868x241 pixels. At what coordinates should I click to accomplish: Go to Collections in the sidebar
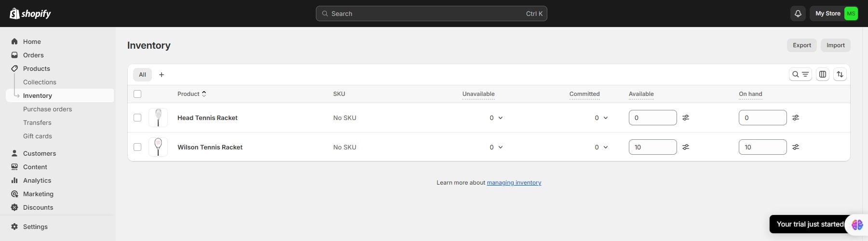click(x=40, y=82)
